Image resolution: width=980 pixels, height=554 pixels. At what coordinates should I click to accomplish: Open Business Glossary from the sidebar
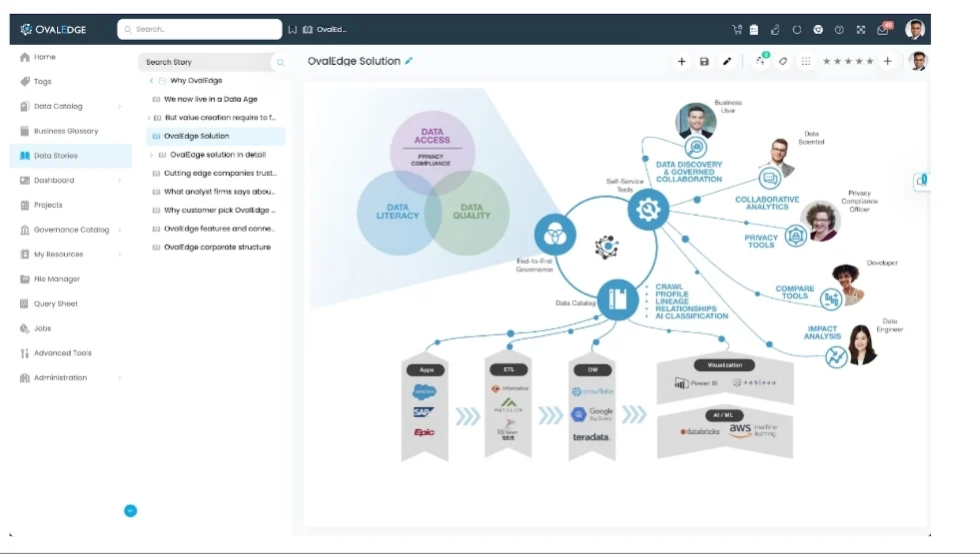66,131
